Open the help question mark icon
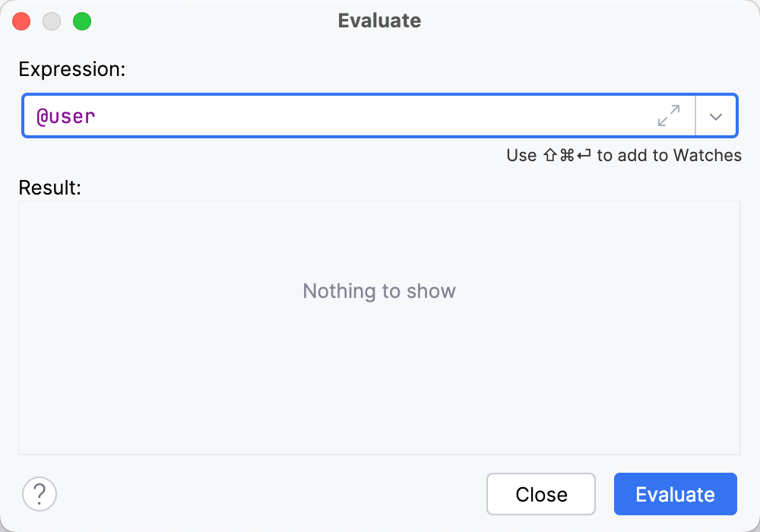Screen dimensions: 760x532 [x=40, y=494]
